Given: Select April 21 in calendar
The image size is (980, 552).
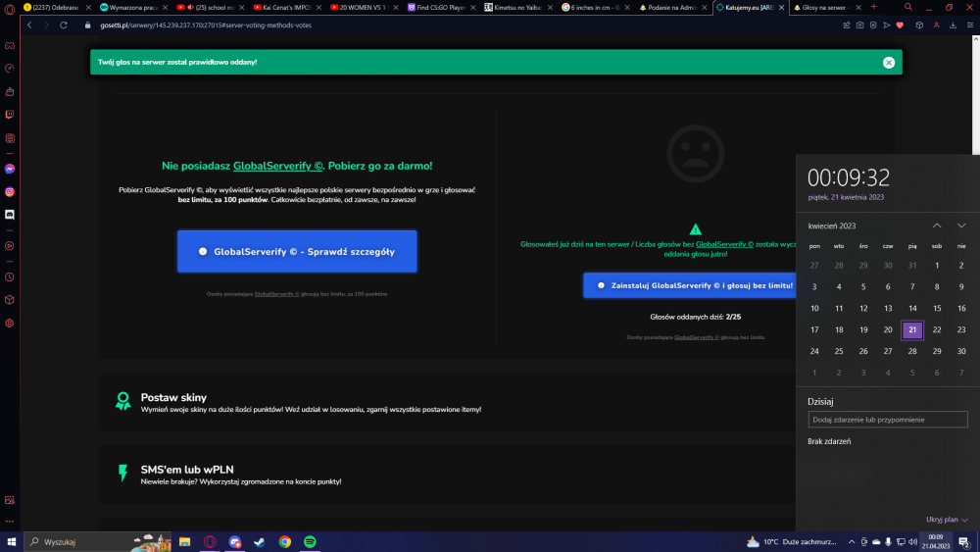Looking at the screenshot, I should pos(912,329).
